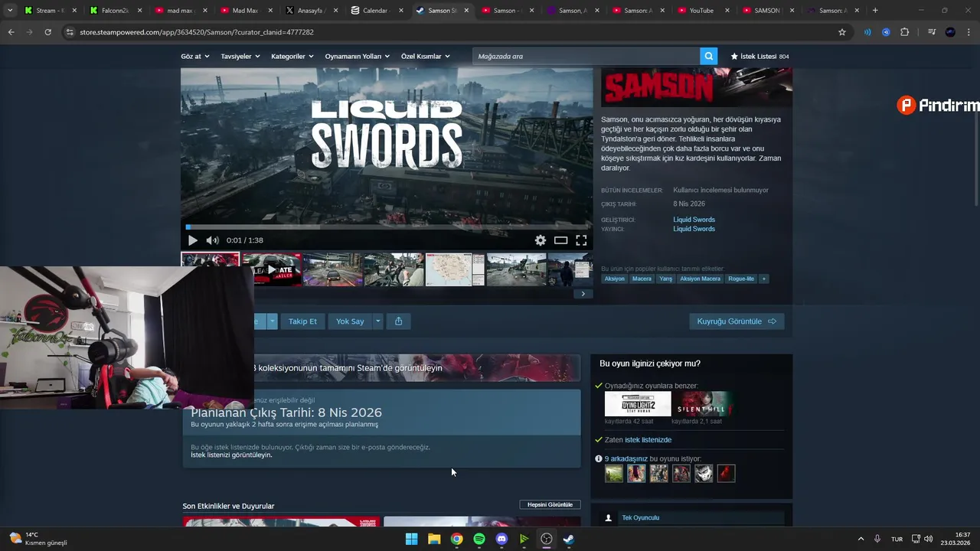Screen dimensions: 980x551
Task: Click 'İstek listenizi görüntüleyin' link
Action: point(231,455)
